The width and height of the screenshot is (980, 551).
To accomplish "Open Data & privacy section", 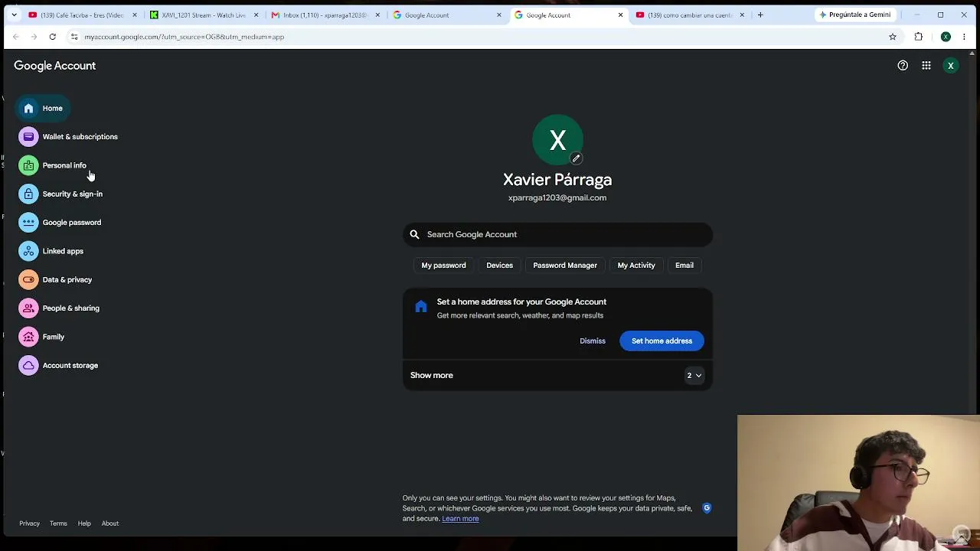I will [56, 280].
